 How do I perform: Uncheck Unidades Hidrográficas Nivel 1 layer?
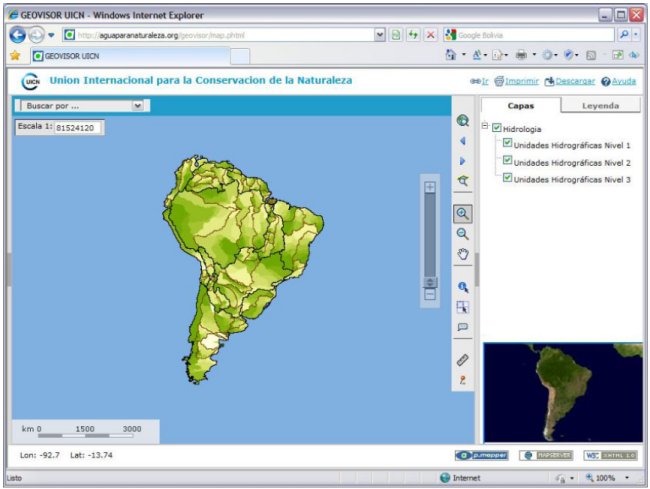click(x=508, y=143)
